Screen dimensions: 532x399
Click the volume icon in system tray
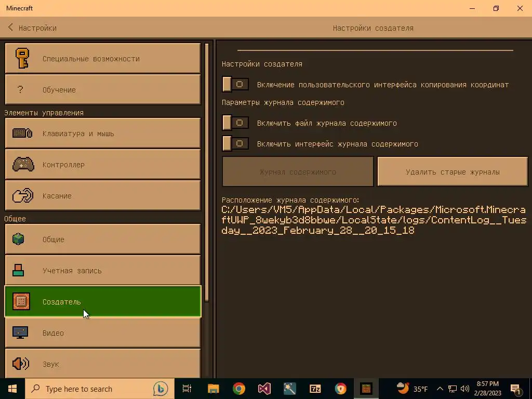click(x=465, y=389)
